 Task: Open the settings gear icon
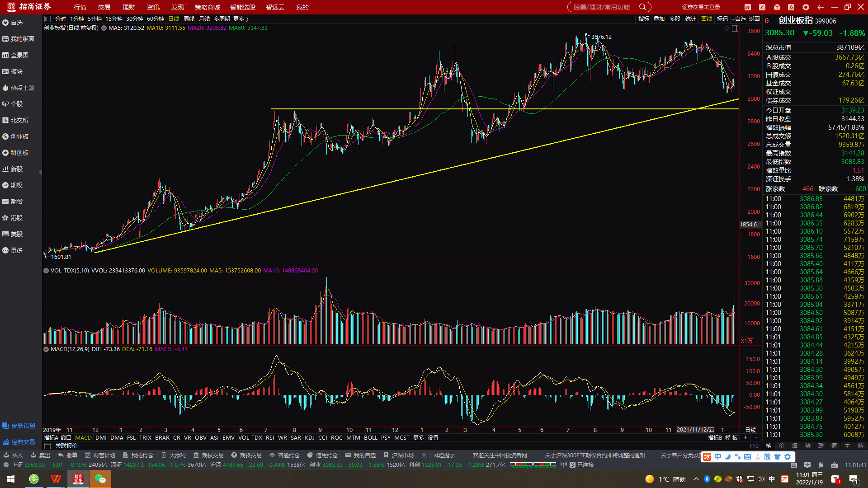coord(806,7)
